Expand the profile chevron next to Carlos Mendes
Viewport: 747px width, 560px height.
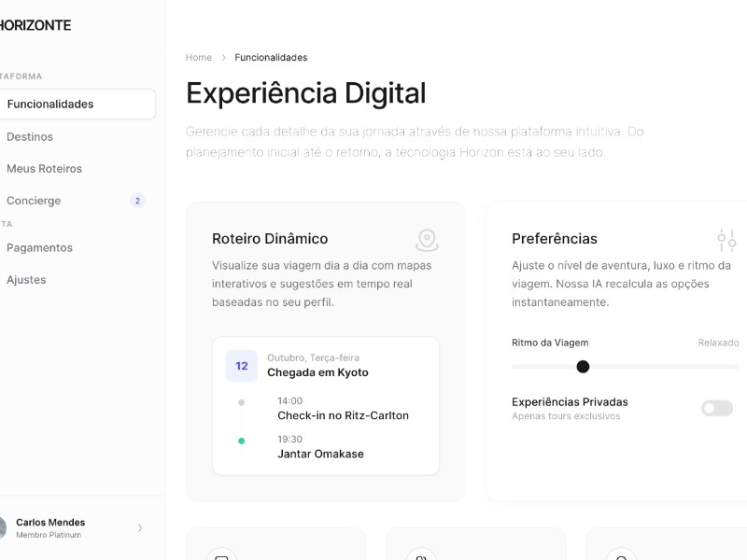coord(140,528)
